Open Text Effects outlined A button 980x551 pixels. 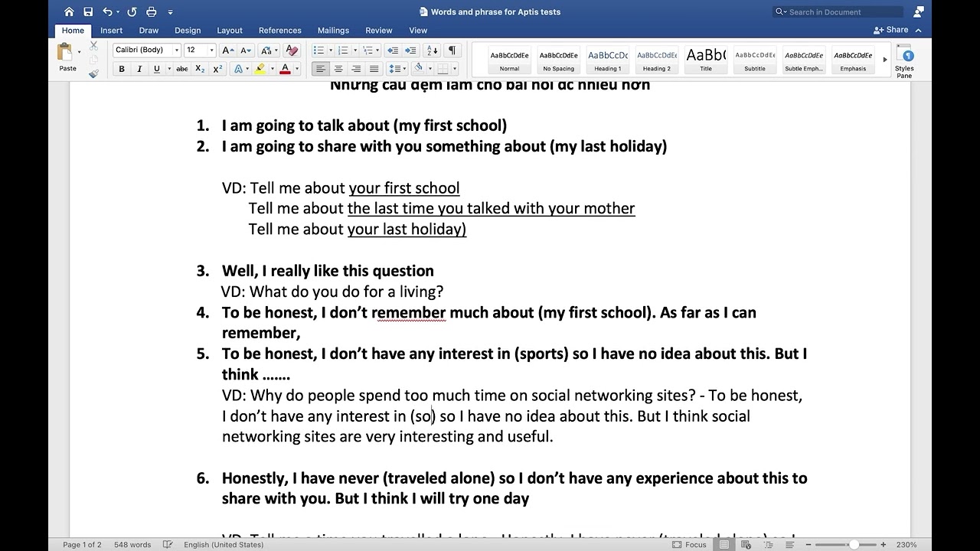[x=238, y=69]
